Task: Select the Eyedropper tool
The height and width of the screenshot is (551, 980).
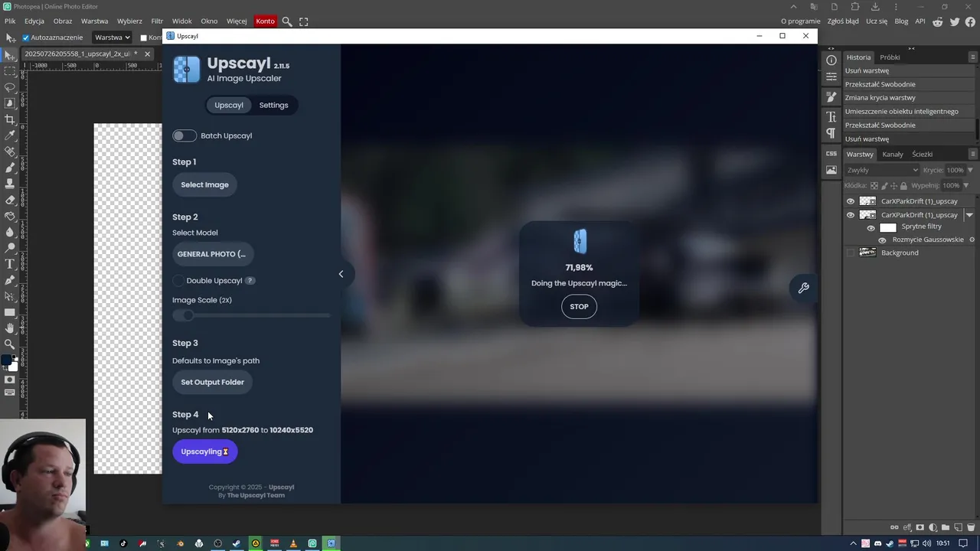Action: point(10,136)
